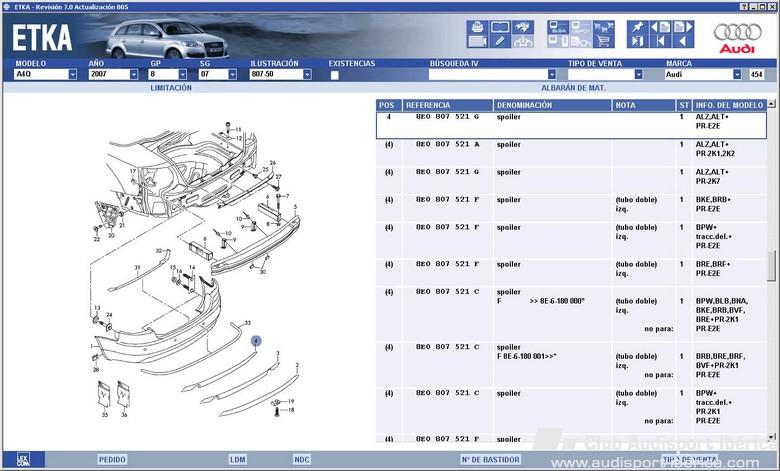Viewport: 780px width, 471px height.
Task: Expand the SG dropdown showing 07
Action: (232, 75)
